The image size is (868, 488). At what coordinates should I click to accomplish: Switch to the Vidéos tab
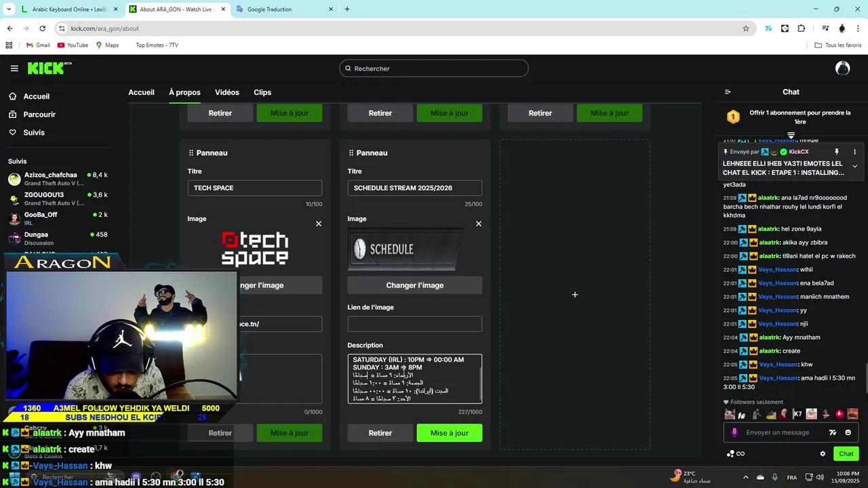pos(227,92)
